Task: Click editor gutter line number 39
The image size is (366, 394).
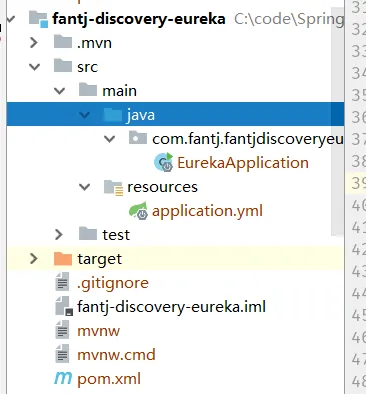Action: click(358, 183)
